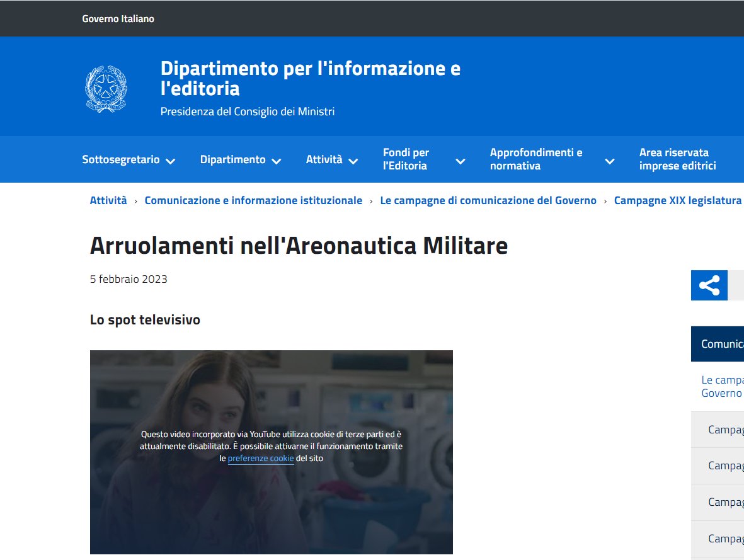The width and height of the screenshot is (744, 560).
Task: Open the Comunicazione sidebar header
Action: click(x=718, y=343)
